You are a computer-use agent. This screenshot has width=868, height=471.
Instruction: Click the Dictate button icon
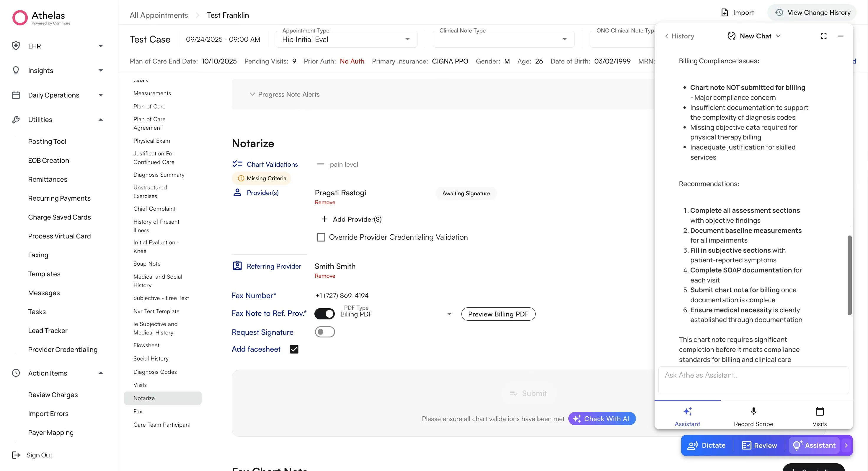tap(692, 445)
